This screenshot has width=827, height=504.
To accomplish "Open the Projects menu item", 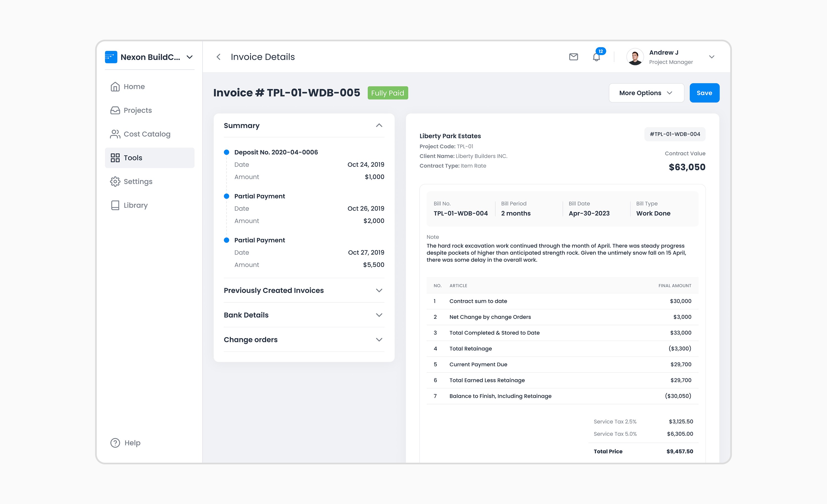I will 150,110.
